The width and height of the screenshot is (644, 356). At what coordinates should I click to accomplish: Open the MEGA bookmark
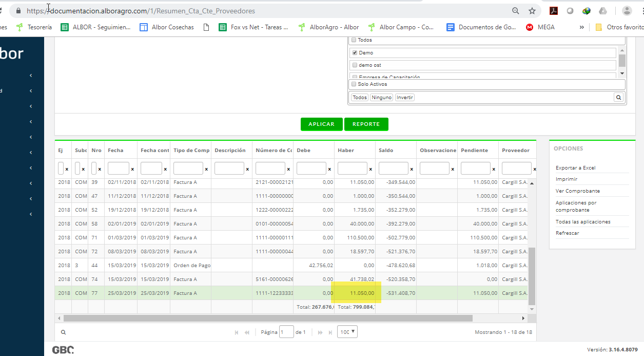540,27
